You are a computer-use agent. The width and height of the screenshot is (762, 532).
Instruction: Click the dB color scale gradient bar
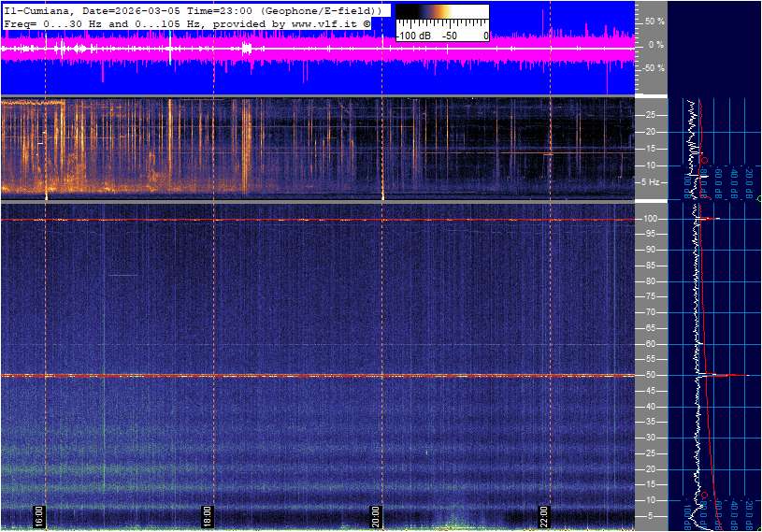click(441, 12)
